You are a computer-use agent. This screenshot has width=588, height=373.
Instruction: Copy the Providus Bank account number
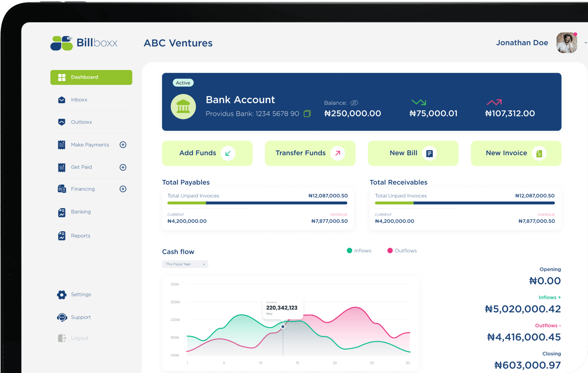click(x=307, y=113)
